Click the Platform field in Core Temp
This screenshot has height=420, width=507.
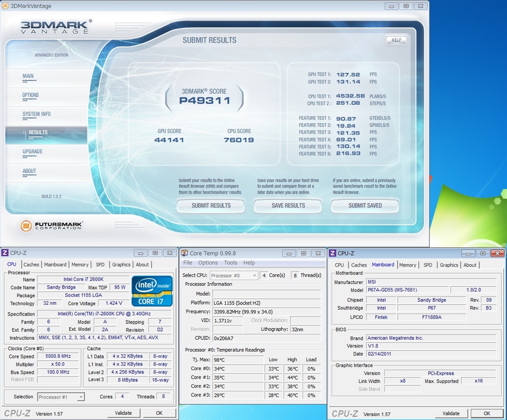(x=267, y=303)
